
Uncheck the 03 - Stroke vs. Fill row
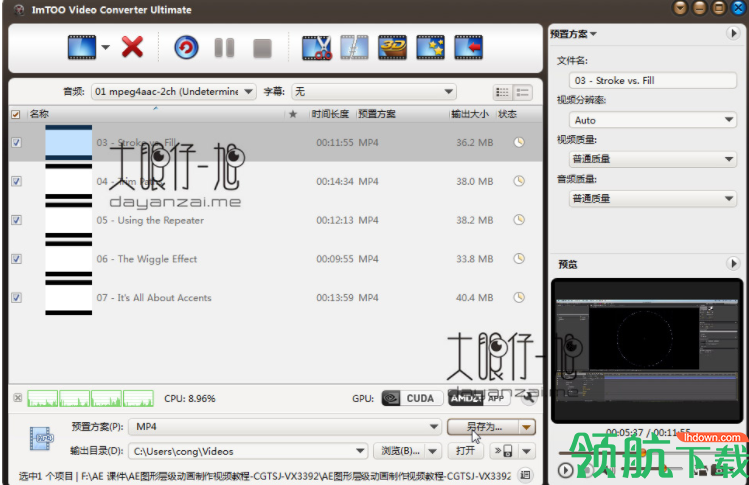[x=16, y=142]
